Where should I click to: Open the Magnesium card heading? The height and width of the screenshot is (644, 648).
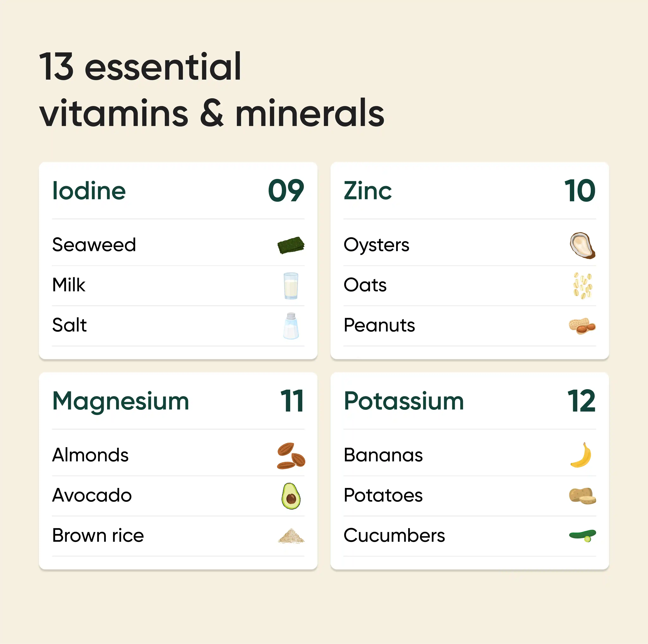coord(121,401)
